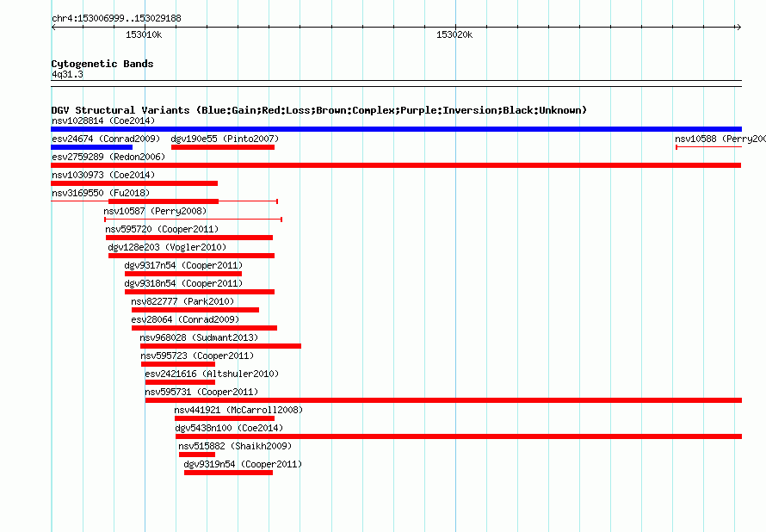The image size is (766, 532).
Task: Open the nsv3169550 (Fu2018) label
Action: [101, 193]
